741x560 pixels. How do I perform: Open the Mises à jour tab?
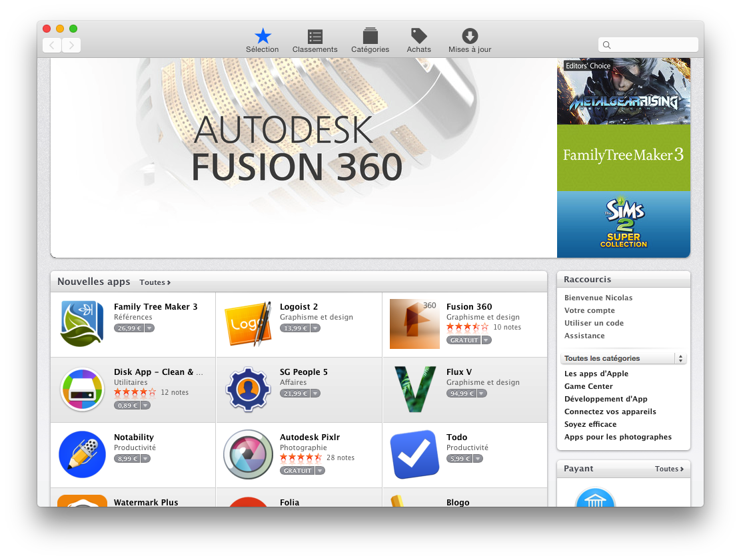click(470, 41)
